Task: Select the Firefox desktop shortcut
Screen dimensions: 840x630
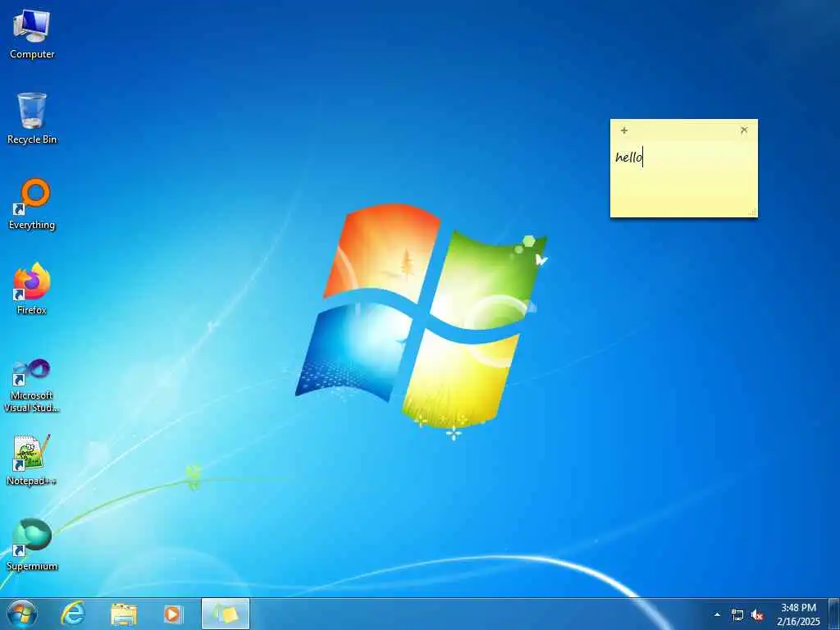Action: 32,289
